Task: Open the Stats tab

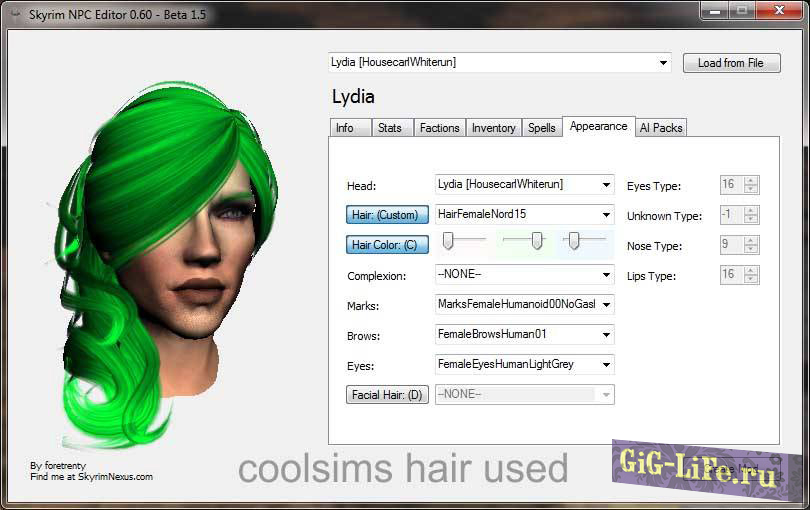Action: click(x=390, y=128)
